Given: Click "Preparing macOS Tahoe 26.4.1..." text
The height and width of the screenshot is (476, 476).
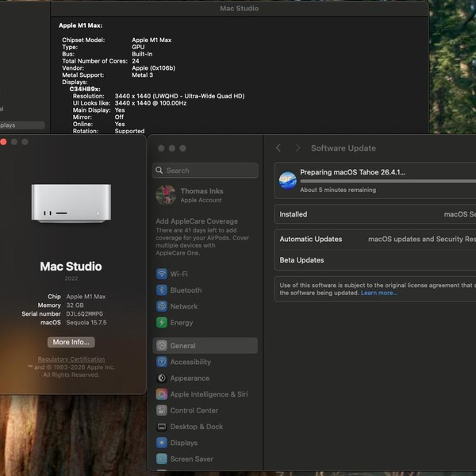Looking at the screenshot, I should (352, 172).
